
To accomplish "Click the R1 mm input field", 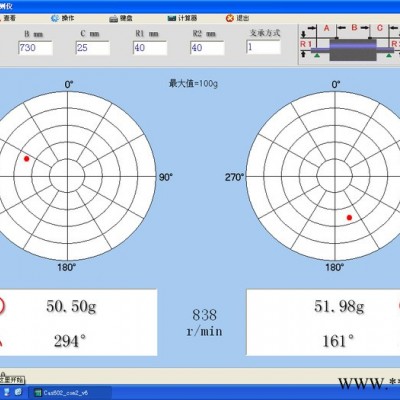I will pyautogui.click(x=150, y=48).
